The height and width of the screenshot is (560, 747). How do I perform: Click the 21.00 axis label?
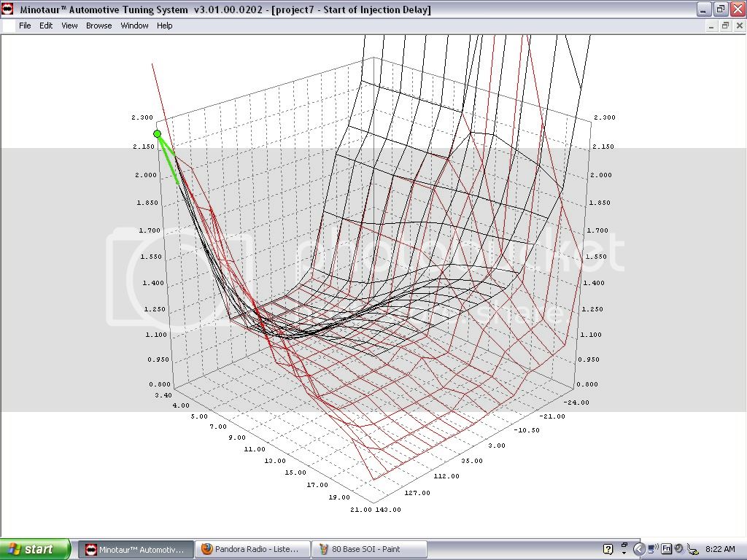361,510
